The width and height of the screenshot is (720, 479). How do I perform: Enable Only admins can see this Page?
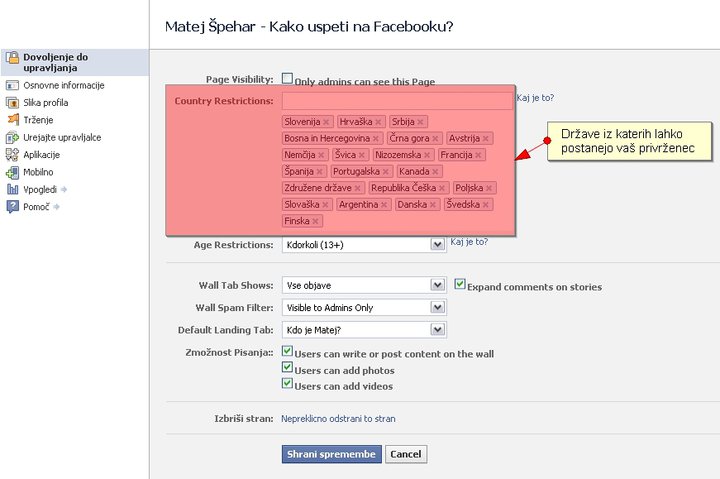click(x=287, y=79)
